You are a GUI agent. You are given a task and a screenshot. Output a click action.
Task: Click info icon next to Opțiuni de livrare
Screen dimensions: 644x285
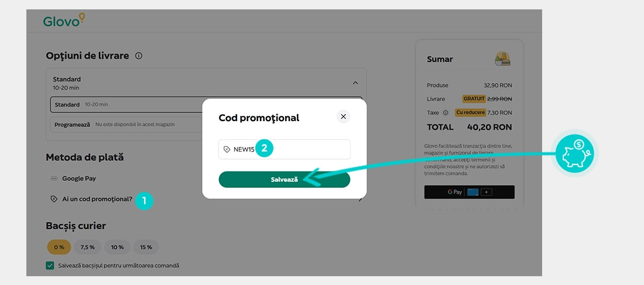[139, 56]
